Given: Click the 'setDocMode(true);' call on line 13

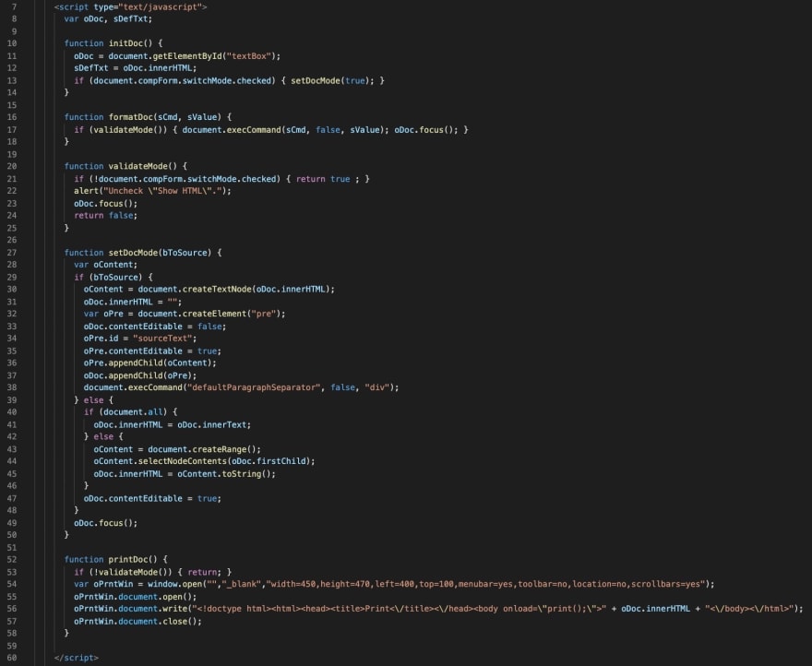Looking at the screenshot, I should click(332, 81).
